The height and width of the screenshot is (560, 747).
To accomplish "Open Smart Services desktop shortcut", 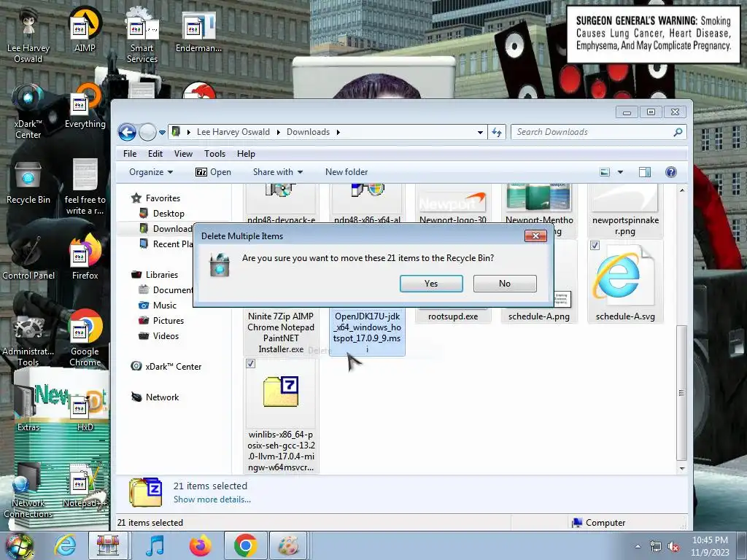I will tap(142, 36).
